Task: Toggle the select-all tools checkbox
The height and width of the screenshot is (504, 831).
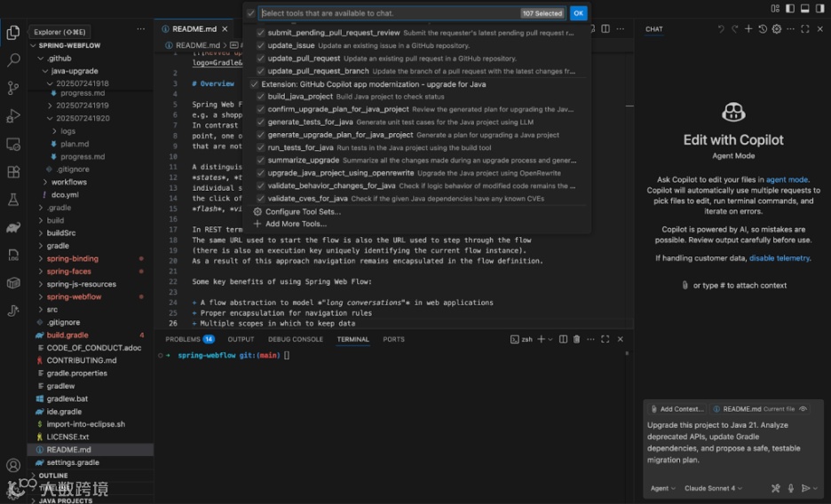Action: tap(250, 13)
